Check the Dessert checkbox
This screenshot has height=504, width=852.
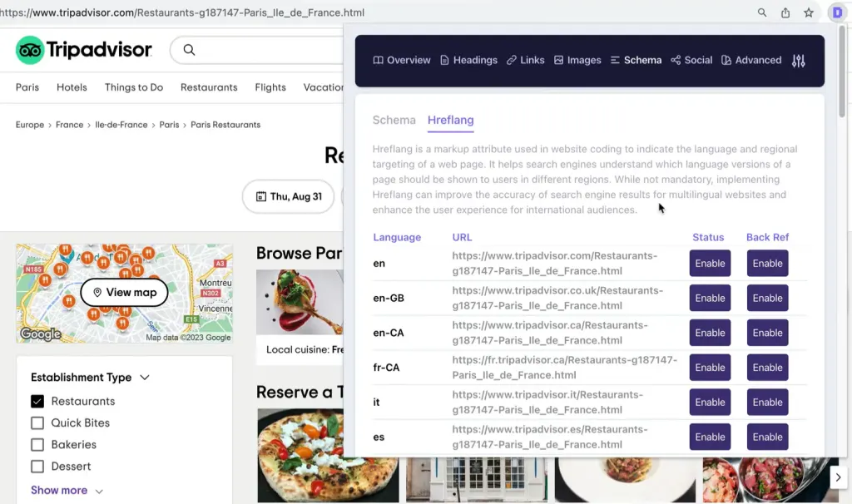(37, 467)
